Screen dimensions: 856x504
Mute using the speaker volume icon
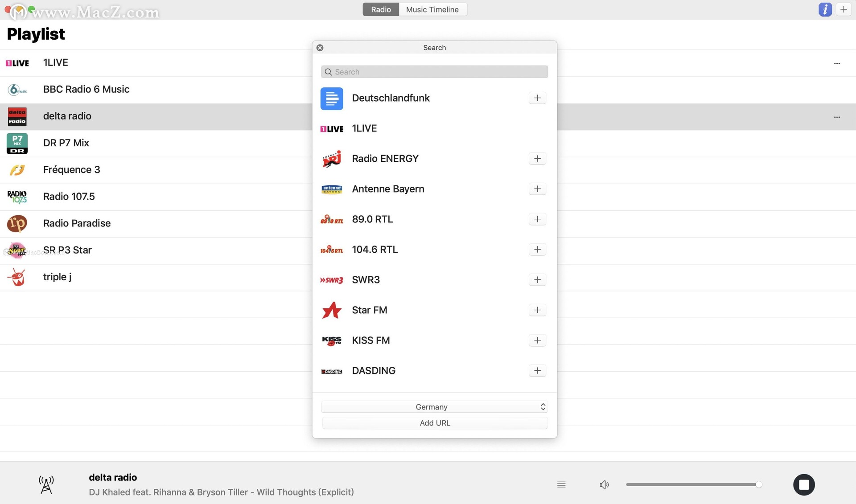(x=604, y=485)
